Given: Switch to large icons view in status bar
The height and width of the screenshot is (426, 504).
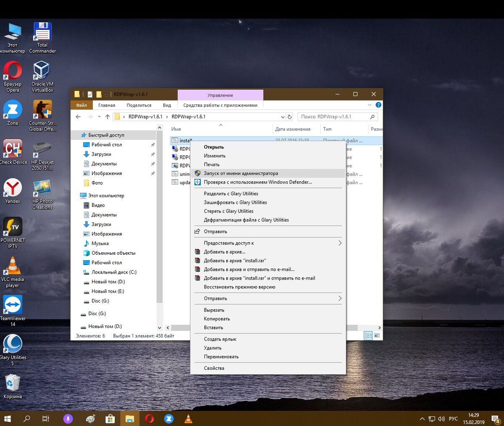Looking at the screenshot, I should pyautogui.click(x=377, y=336).
